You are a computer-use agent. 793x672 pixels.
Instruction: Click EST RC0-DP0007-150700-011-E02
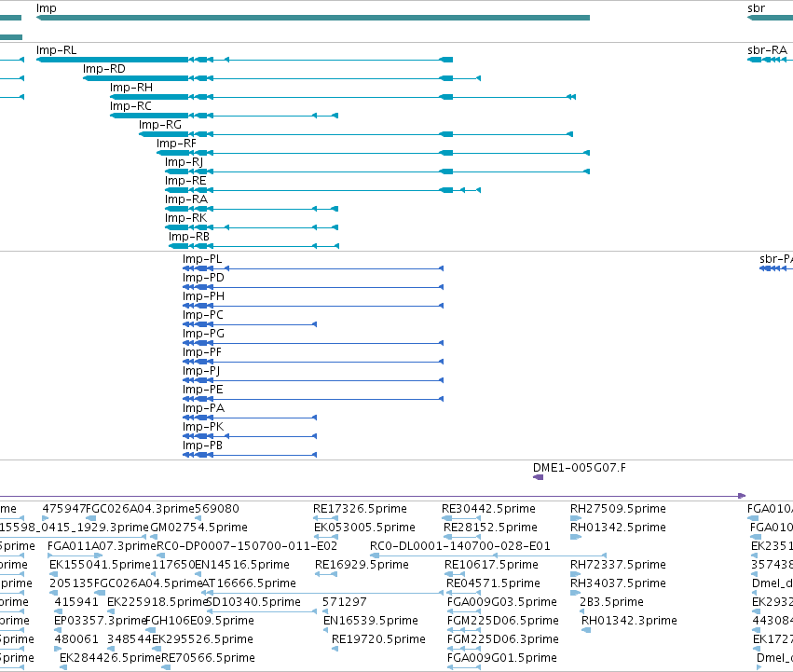tap(247, 546)
